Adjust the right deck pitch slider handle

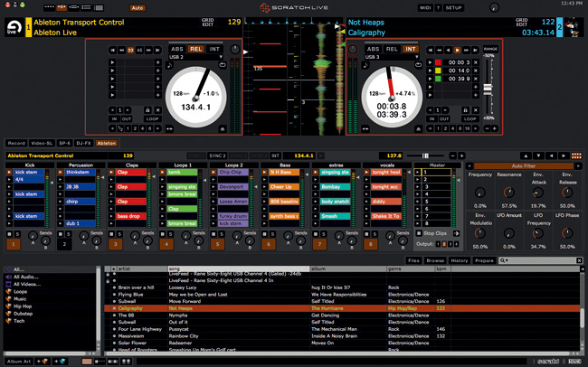pyautogui.click(x=488, y=88)
